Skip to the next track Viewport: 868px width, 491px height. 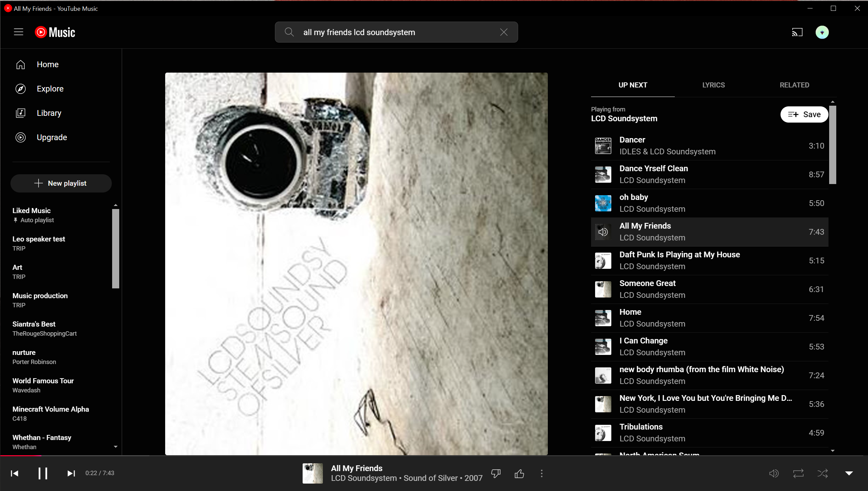pos(71,473)
